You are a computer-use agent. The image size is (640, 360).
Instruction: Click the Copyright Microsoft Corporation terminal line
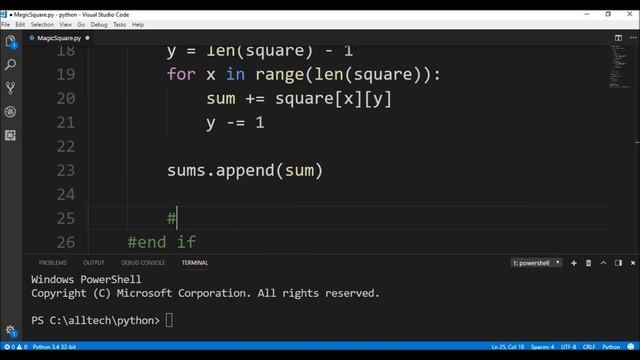(205, 293)
